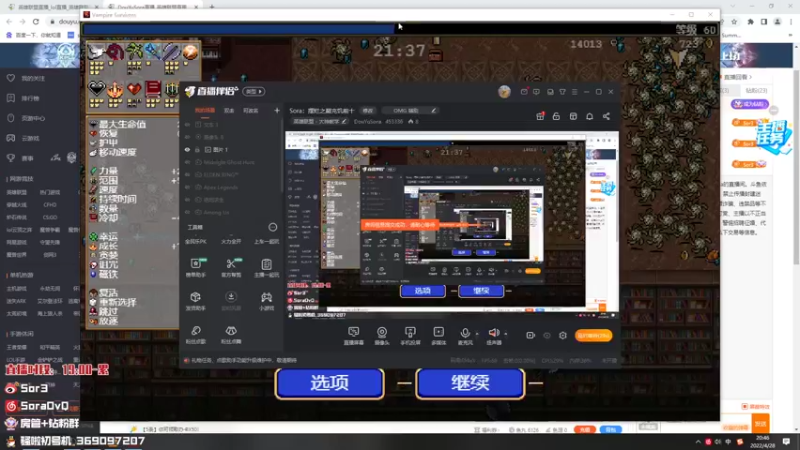Viewport: 800px width, 450px height.
Task: Click 继续 button in Vampire Survivors
Action: click(x=470, y=383)
